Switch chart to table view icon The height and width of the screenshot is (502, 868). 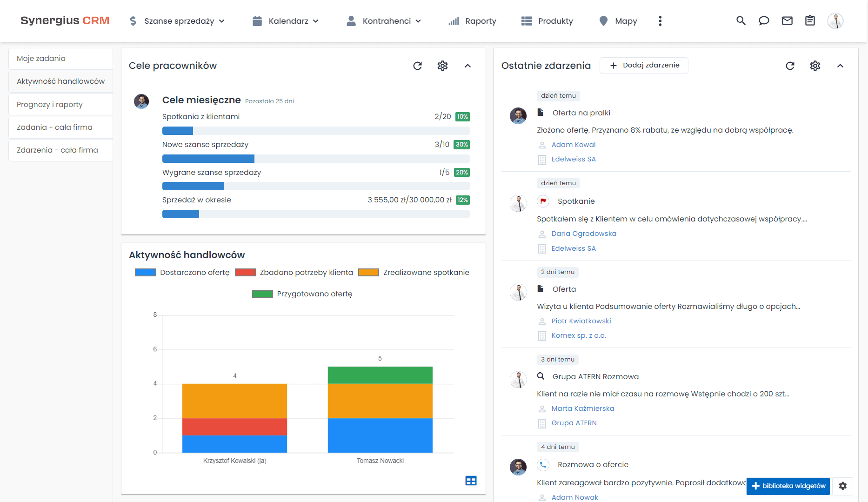click(471, 481)
